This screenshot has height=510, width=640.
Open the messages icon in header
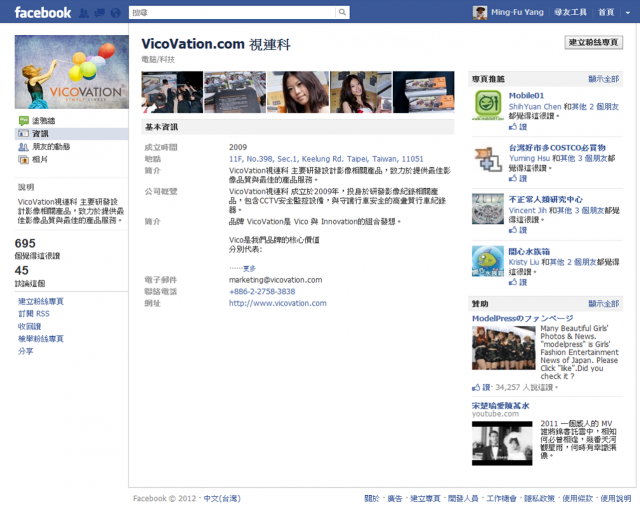pyautogui.click(x=100, y=13)
